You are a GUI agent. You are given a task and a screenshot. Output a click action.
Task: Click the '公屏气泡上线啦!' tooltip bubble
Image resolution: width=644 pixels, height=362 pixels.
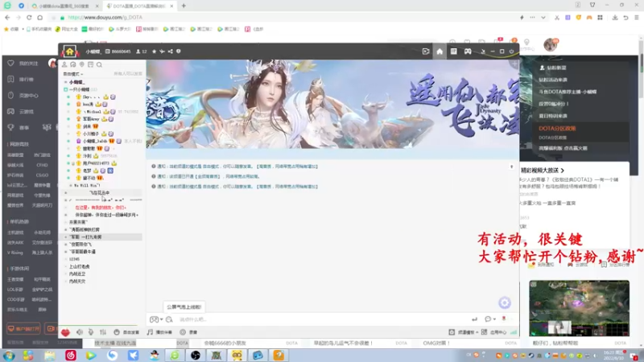click(184, 307)
